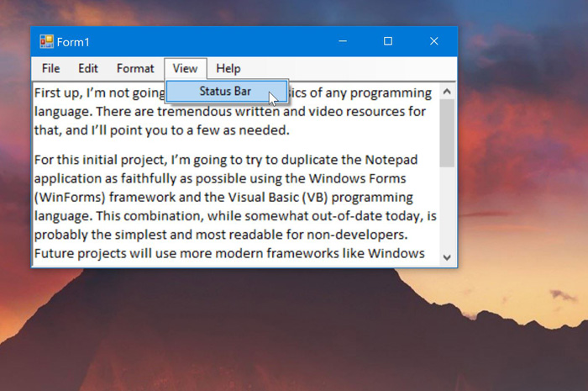Click 'Visual Basic' in the text area
The width and height of the screenshot is (588, 391).
(x=263, y=198)
